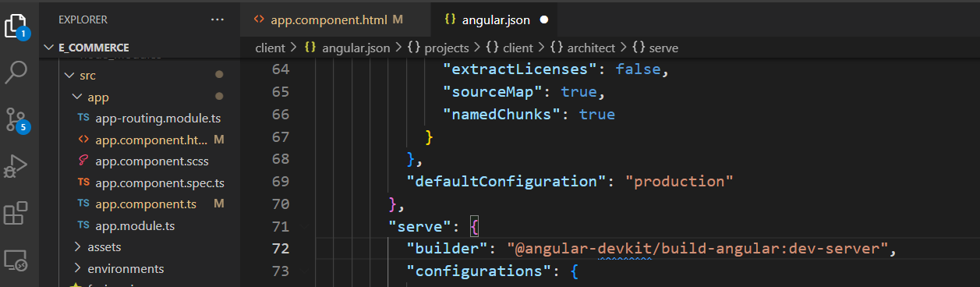Click the client breadcrumb folder
The width and height of the screenshot is (980, 287).
tap(271, 48)
